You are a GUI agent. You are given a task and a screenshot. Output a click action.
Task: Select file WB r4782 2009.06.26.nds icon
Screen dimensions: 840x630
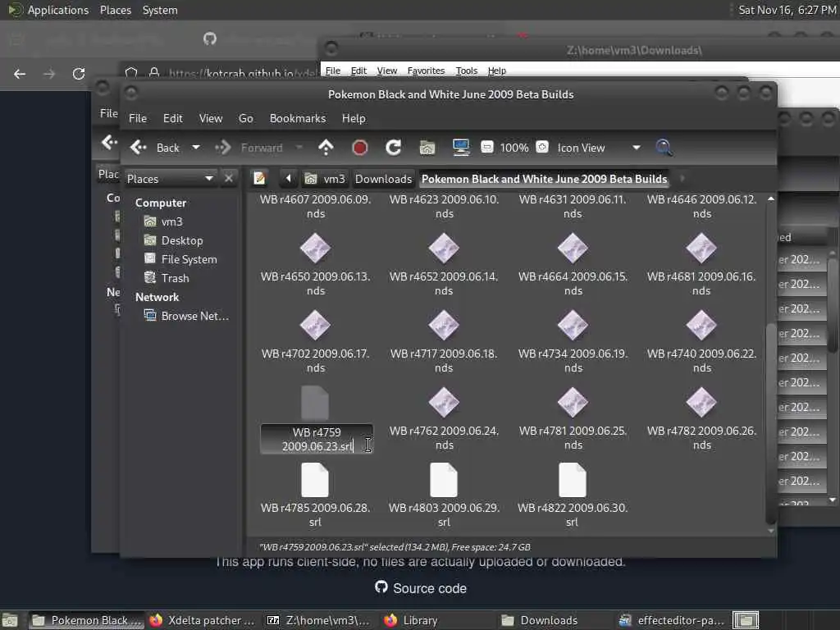[x=701, y=403]
